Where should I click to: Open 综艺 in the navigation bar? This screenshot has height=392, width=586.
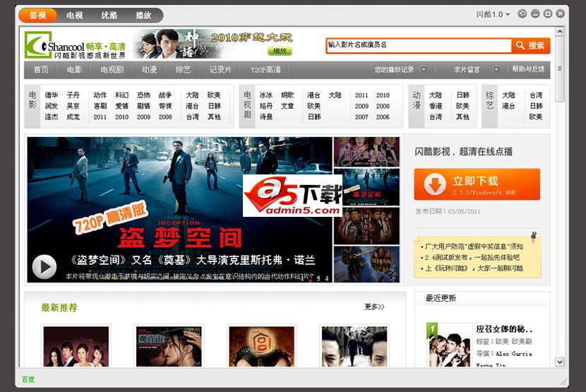(183, 70)
